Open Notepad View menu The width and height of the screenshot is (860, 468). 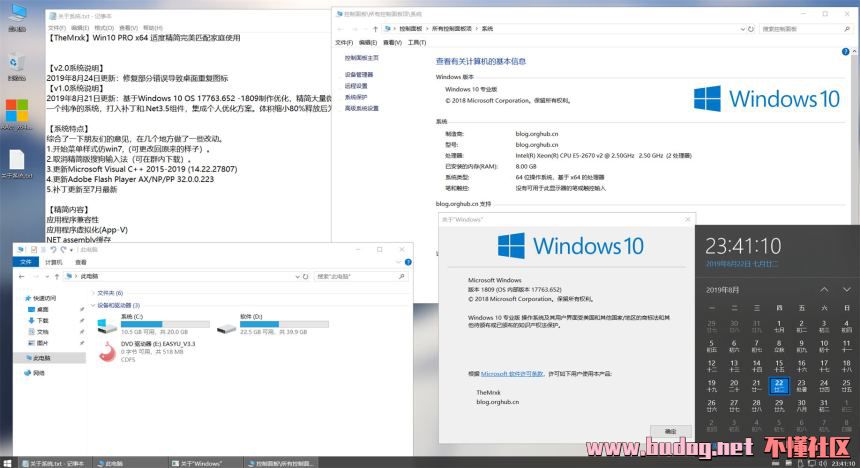[128, 27]
